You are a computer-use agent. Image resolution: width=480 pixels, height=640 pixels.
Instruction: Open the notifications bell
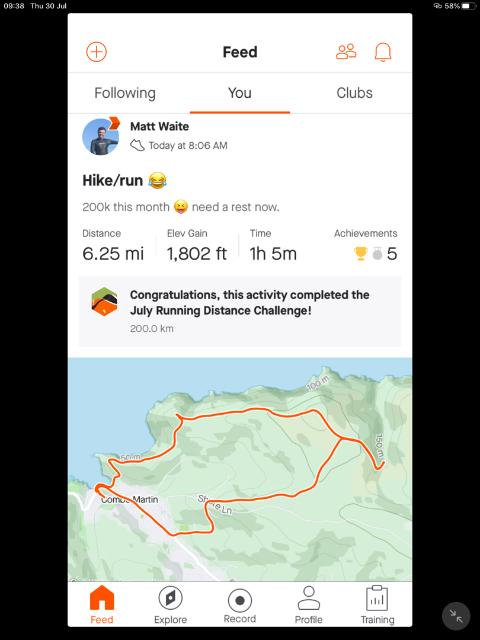click(383, 52)
